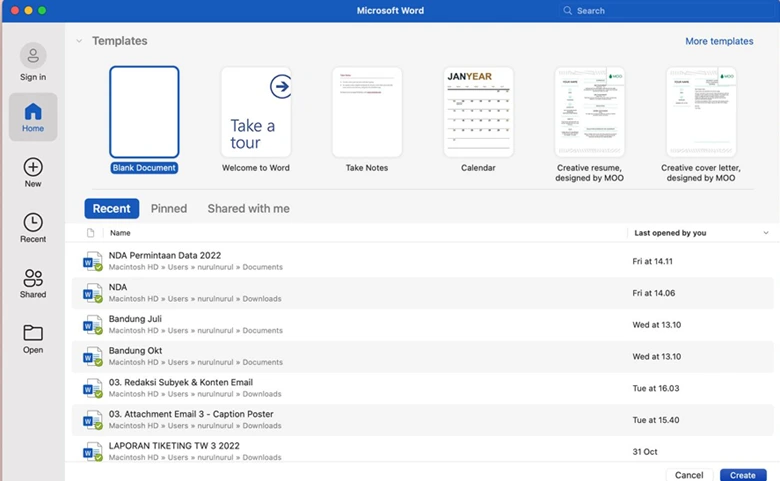Collapse the Templates section chevron

[79, 41]
